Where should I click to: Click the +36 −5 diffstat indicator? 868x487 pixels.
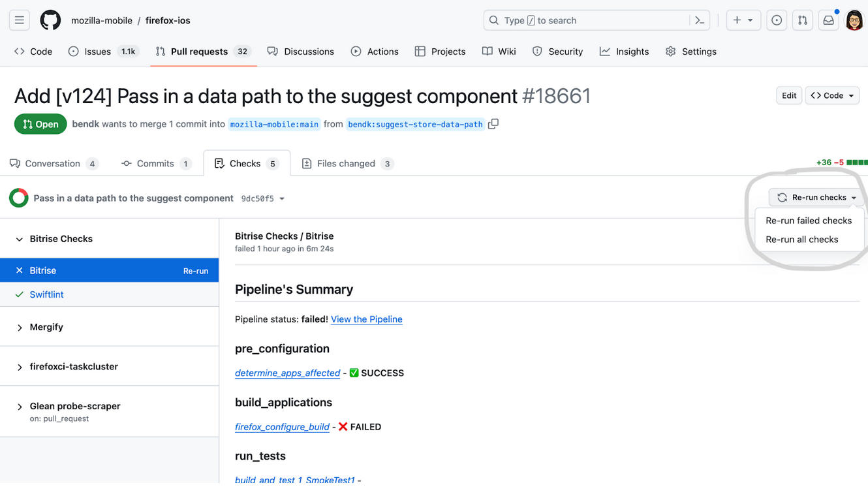(841, 163)
